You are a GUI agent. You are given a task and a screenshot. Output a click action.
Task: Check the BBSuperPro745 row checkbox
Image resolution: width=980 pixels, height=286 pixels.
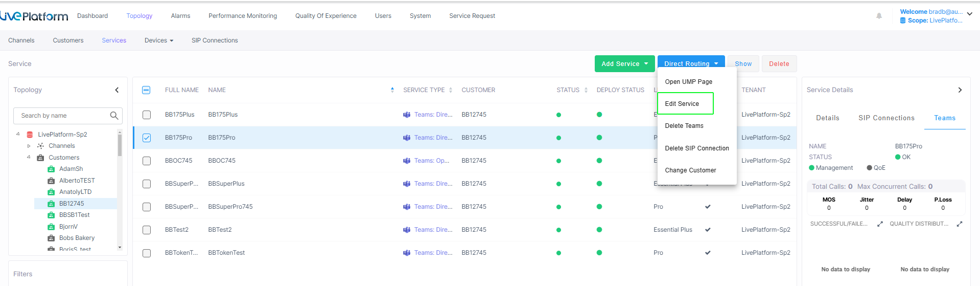[147, 207]
